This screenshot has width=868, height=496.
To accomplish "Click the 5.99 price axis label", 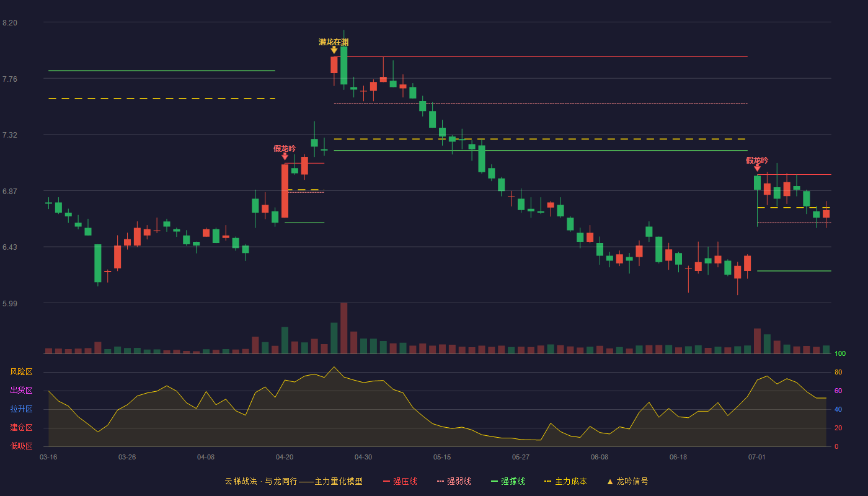I will (10, 304).
